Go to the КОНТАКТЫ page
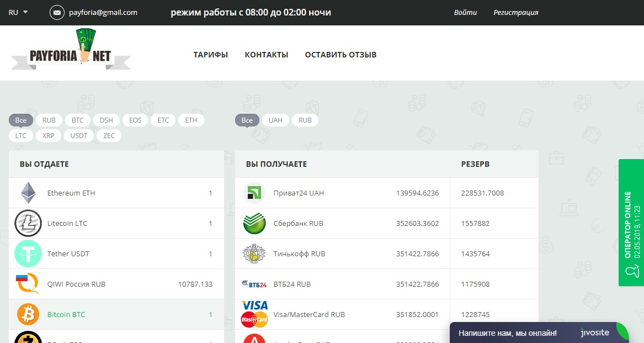644x343 pixels. click(267, 55)
